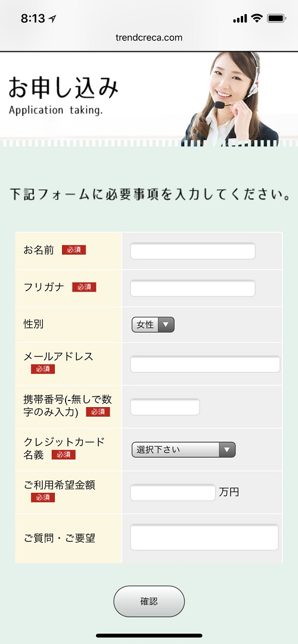Click into the メールアドレス input box
The image size is (298, 644).
coord(205,364)
